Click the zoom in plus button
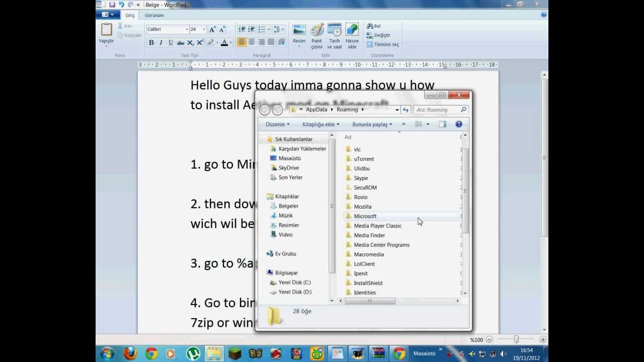Viewport: 644px width, 362px height. pyautogui.click(x=543, y=340)
